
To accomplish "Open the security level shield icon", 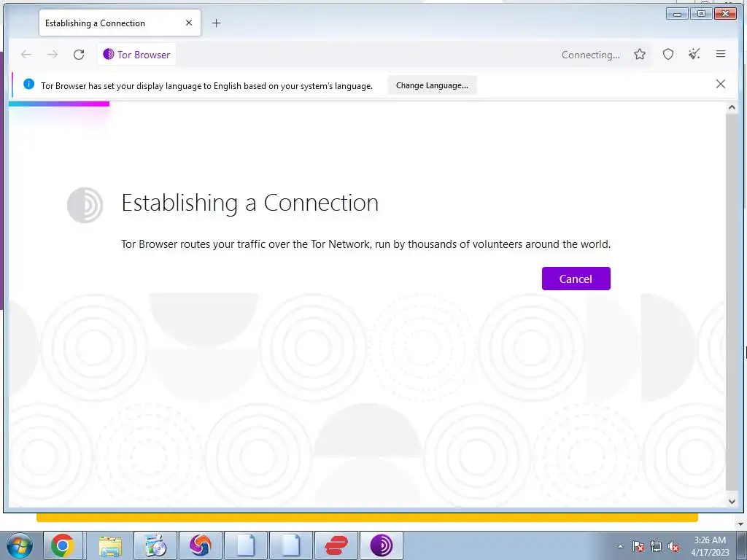I will coord(668,54).
